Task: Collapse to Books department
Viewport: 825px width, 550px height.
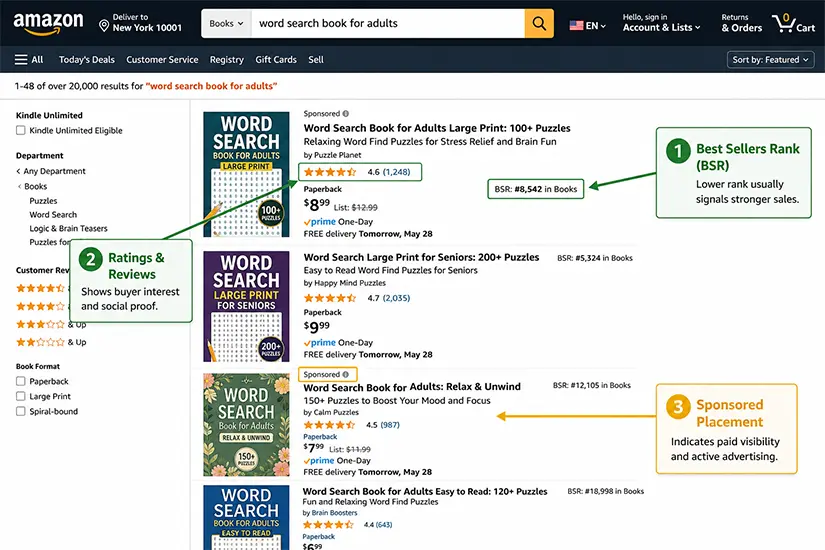Action: pyautogui.click(x=33, y=186)
